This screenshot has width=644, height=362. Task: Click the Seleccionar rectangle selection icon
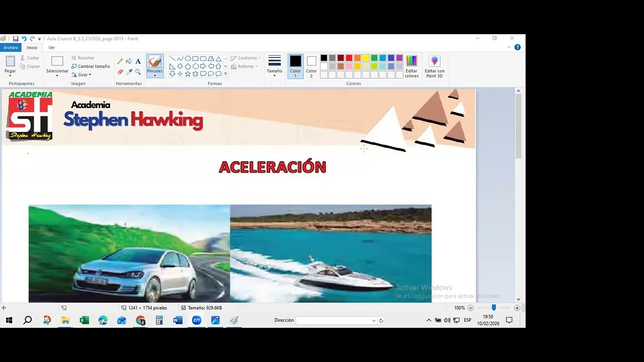click(57, 61)
